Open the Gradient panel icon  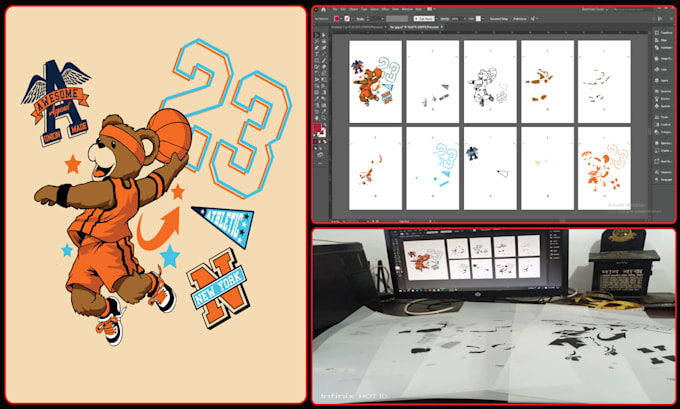[x=657, y=124]
